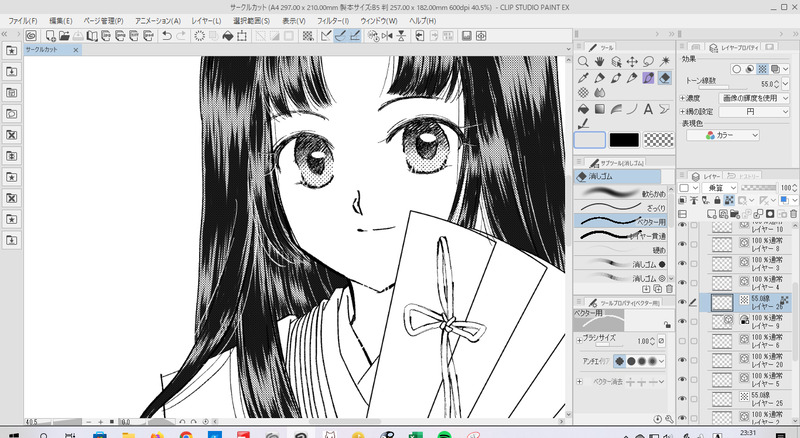Click Delete layer trash icon
The width and height of the screenshot is (800, 438).
click(x=793, y=214)
